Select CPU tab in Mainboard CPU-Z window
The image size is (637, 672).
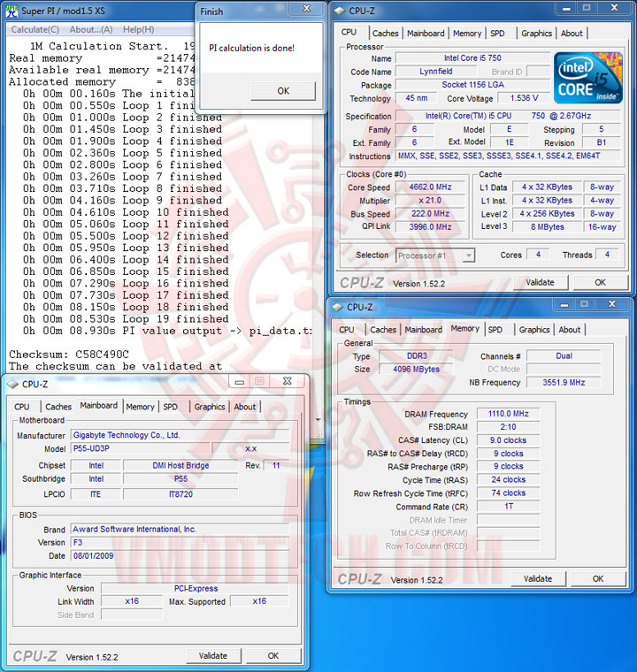(22, 407)
